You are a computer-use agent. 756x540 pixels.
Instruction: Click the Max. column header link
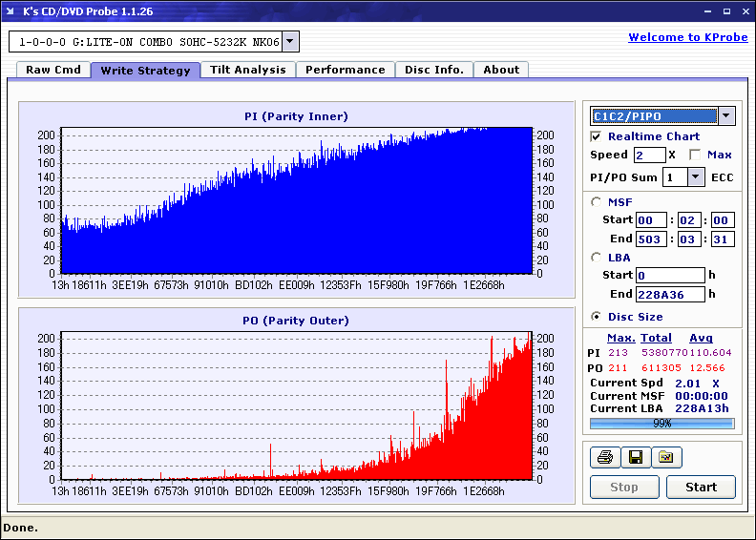coord(621,338)
